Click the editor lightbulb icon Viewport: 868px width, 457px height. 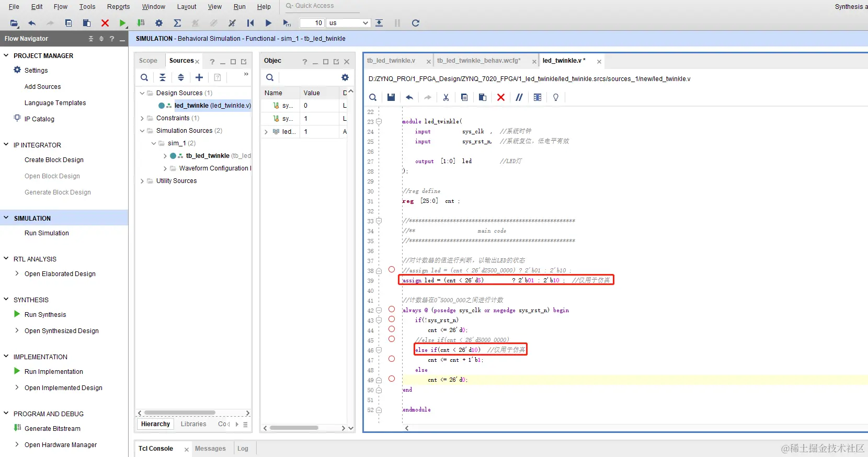coord(556,97)
